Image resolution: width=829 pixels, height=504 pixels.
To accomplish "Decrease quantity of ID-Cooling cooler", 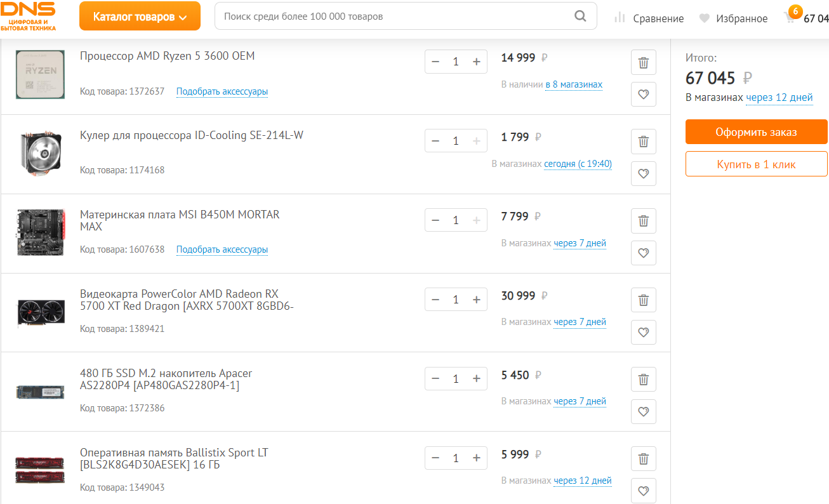I will tap(435, 141).
